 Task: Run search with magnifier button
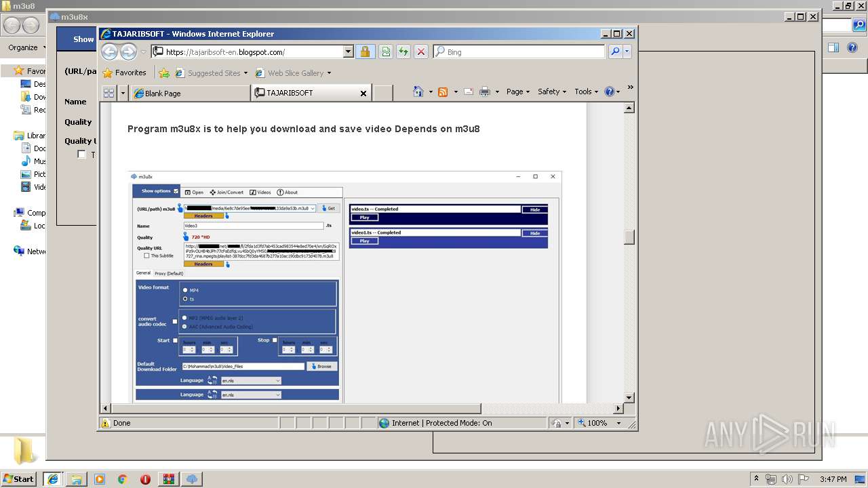pos(614,52)
